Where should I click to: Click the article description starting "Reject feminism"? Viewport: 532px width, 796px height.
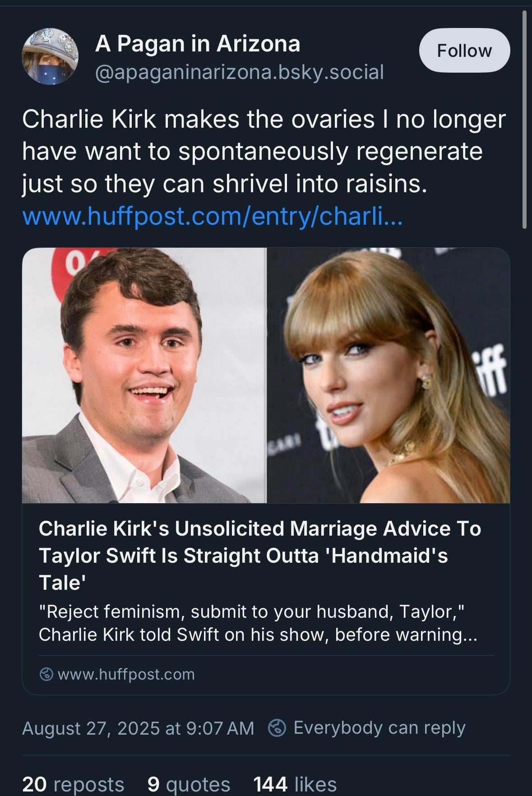click(x=258, y=623)
